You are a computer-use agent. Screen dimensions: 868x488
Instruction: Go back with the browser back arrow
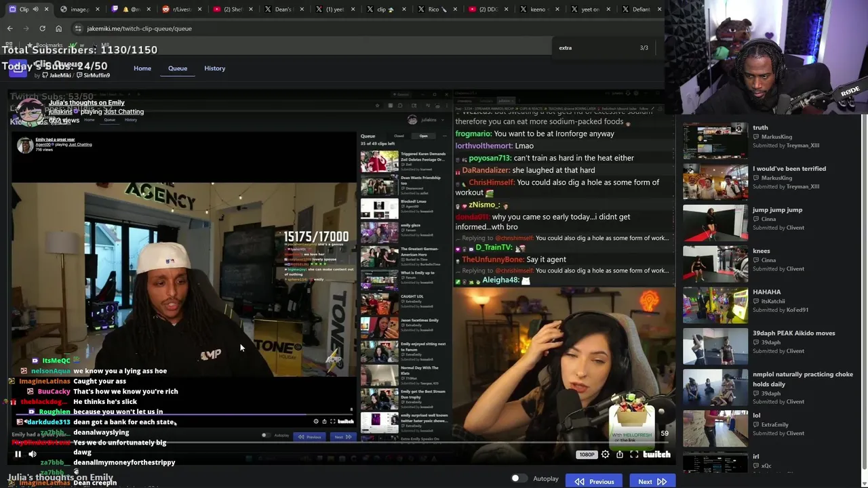(9, 28)
